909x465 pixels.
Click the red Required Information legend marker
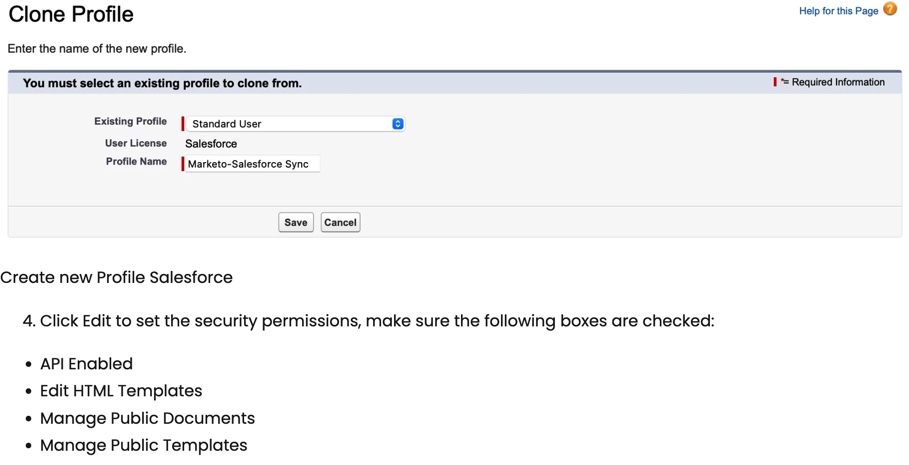point(775,82)
